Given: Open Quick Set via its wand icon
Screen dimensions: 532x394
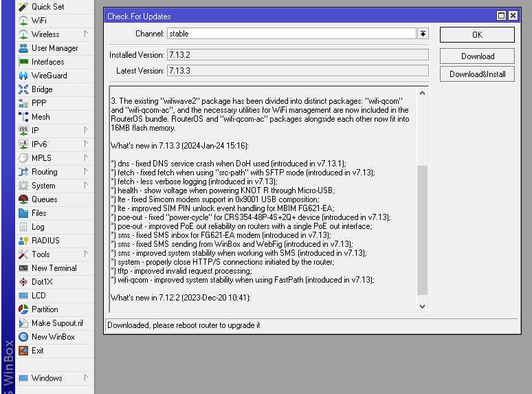Looking at the screenshot, I should pos(23,7).
